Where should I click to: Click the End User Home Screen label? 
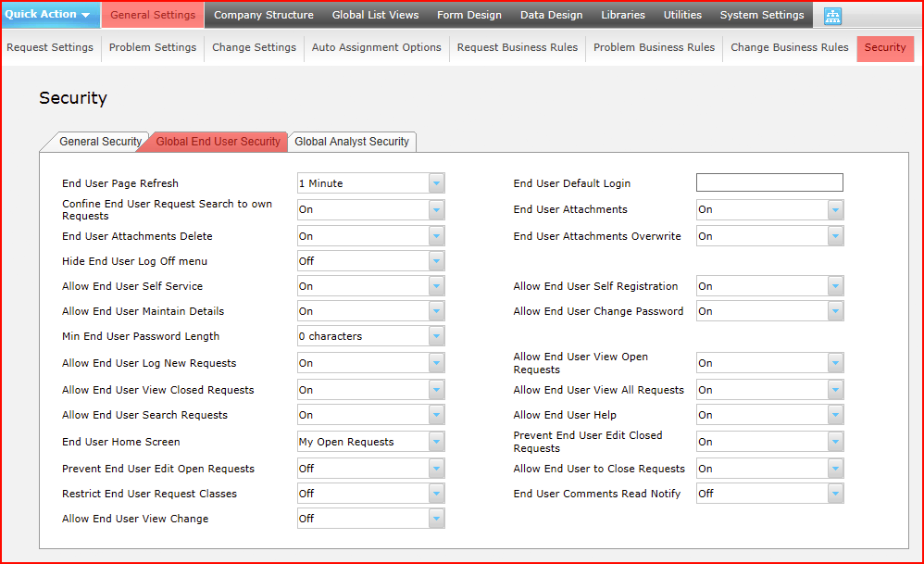tap(120, 442)
